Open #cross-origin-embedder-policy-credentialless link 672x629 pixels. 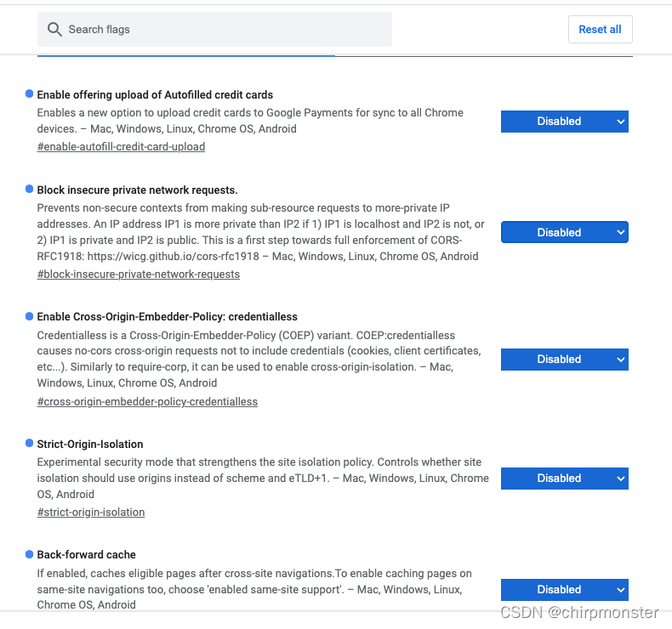[x=147, y=402]
